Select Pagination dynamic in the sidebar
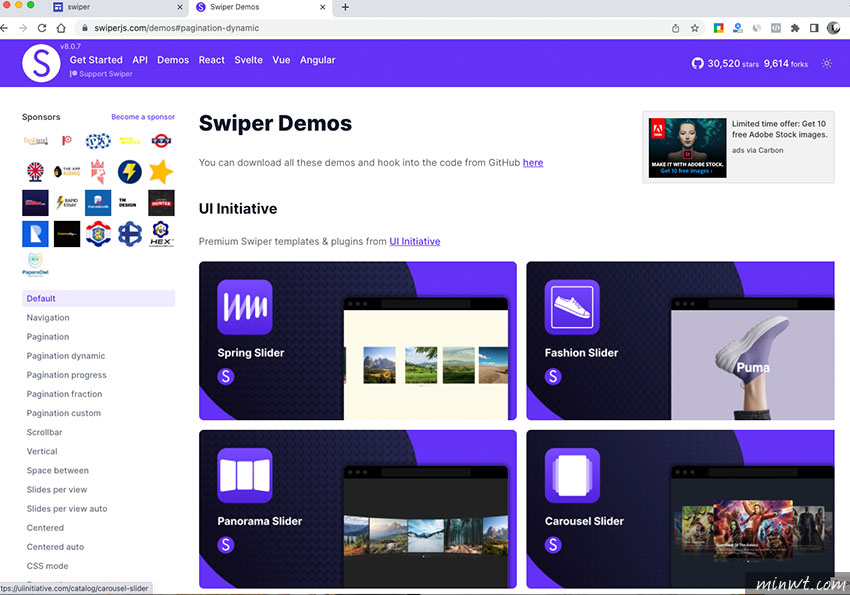 pyautogui.click(x=66, y=356)
